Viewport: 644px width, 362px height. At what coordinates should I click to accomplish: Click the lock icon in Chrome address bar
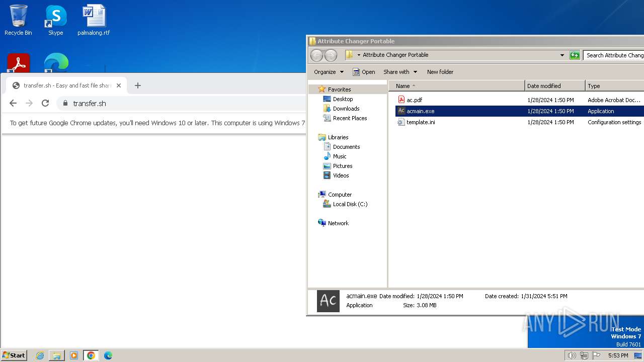(x=65, y=103)
